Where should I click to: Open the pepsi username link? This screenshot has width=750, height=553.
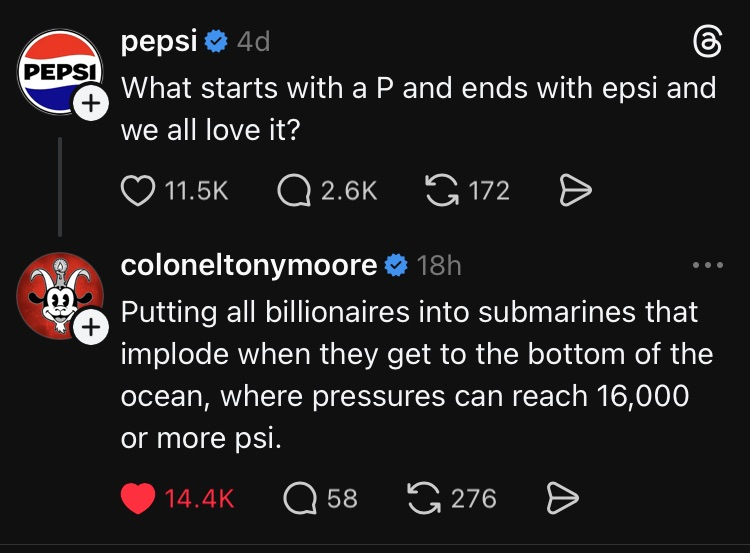(x=160, y=42)
